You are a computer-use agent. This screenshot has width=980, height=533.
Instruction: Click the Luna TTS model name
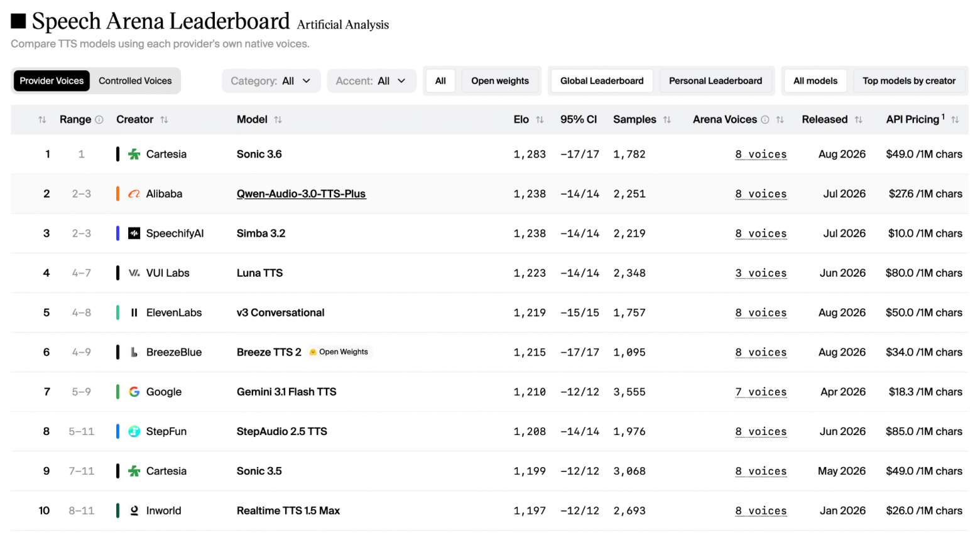point(259,273)
